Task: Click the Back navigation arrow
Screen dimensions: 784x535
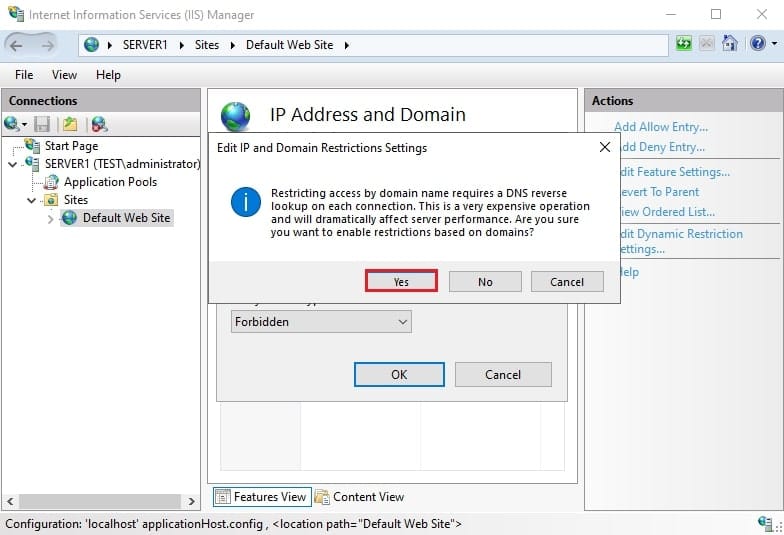Action: point(16,46)
